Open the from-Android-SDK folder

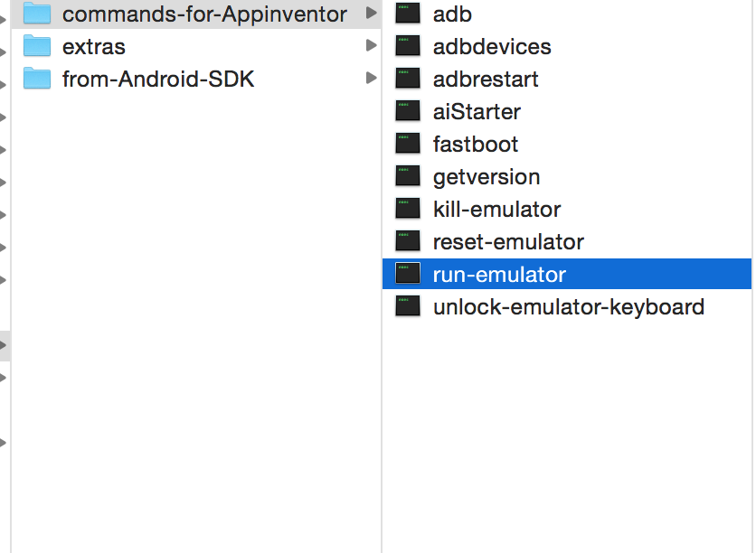click(x=195, y=79)
